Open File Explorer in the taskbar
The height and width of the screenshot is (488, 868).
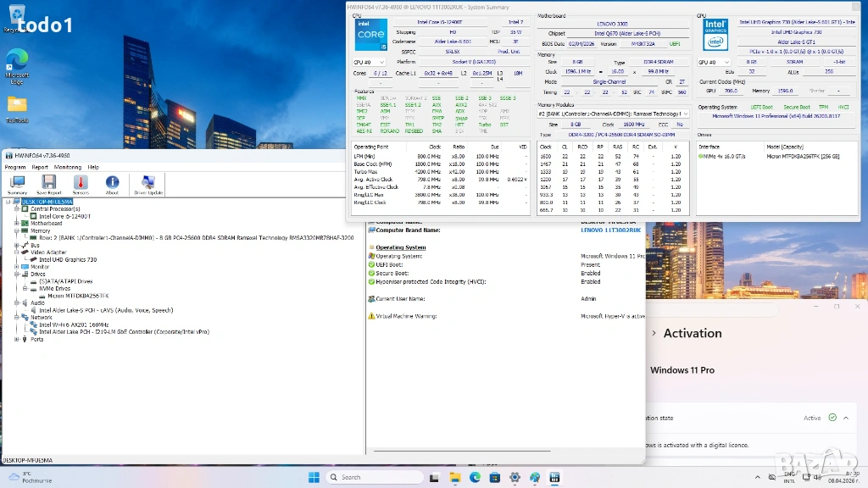click(454, 477)
